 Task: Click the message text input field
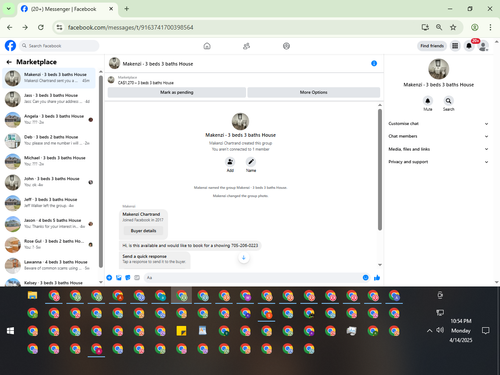pos(253,278)
